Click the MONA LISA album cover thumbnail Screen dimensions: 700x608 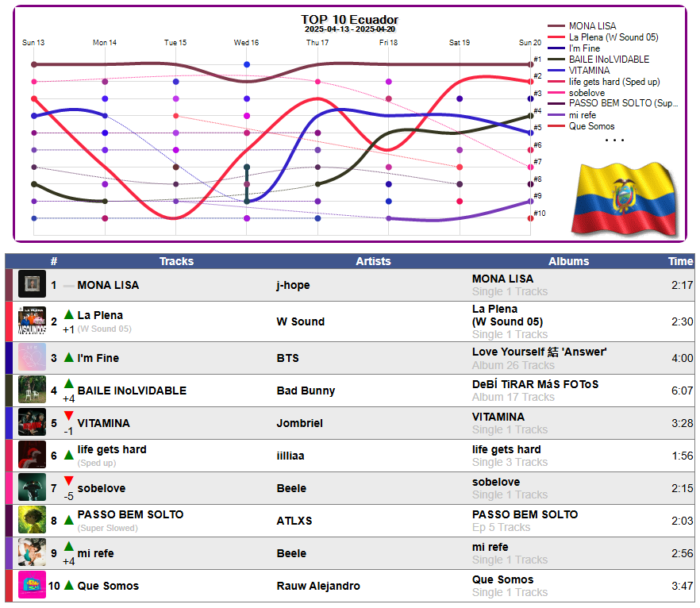click(32, 284)
